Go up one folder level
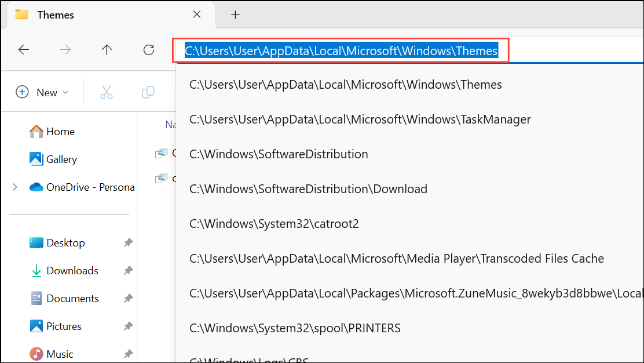644x363 pixels. 107,50
